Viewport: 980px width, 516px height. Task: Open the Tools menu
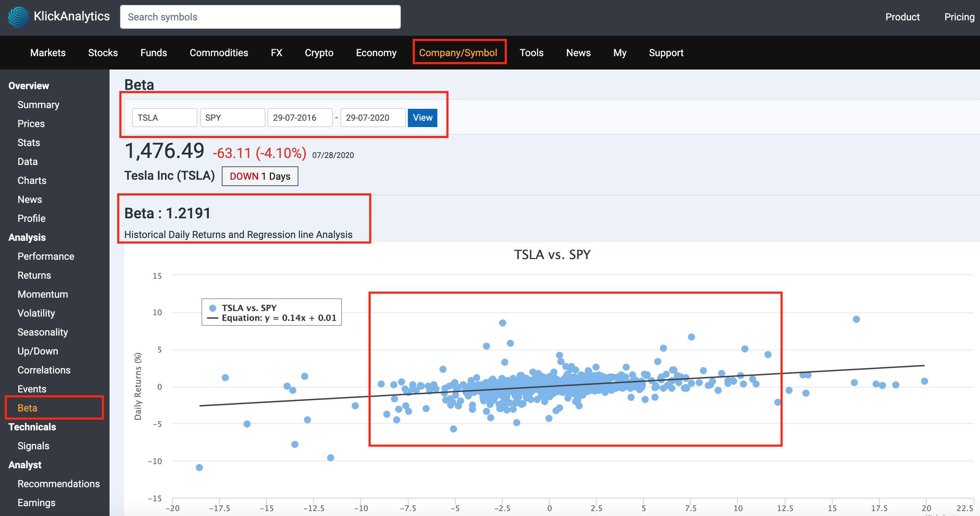[531, 53]
